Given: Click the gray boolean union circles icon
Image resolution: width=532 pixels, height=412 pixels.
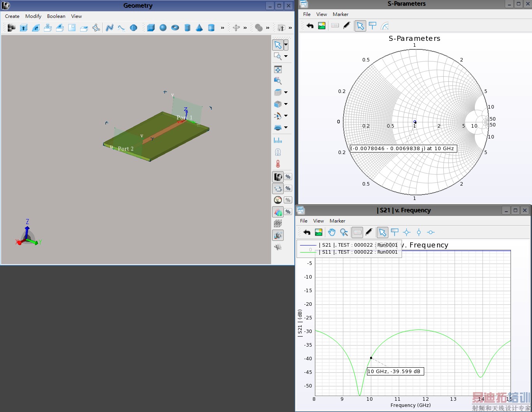Looking at the screenshot, I should click(259, 28).
